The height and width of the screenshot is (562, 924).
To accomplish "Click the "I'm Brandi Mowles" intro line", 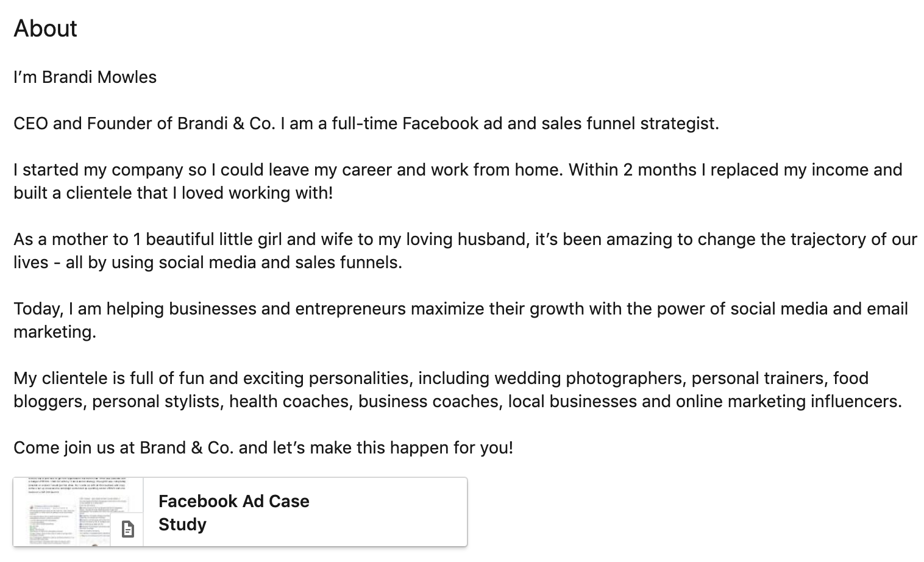I will point(85,77).
